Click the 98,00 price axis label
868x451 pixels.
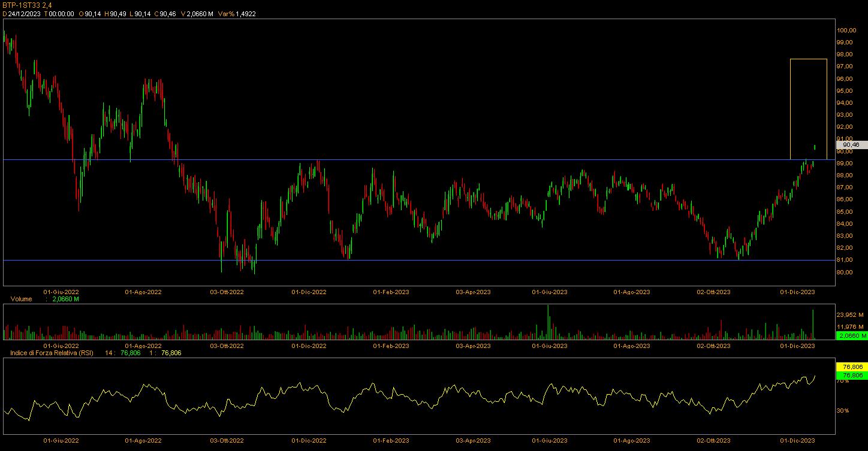(x=845, y=55)
